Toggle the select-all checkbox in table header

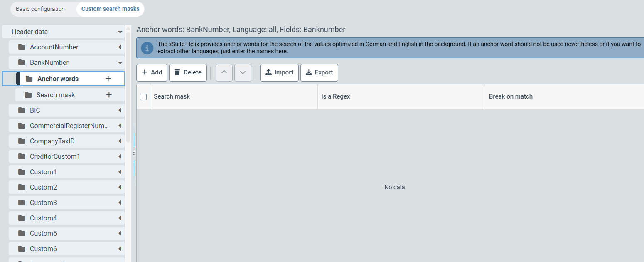143,96
